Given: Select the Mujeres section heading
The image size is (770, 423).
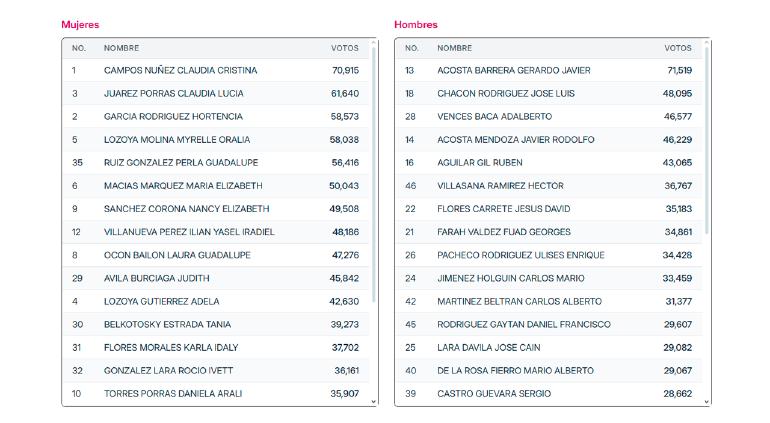Looking at the screenshot, I should (80, 25).
